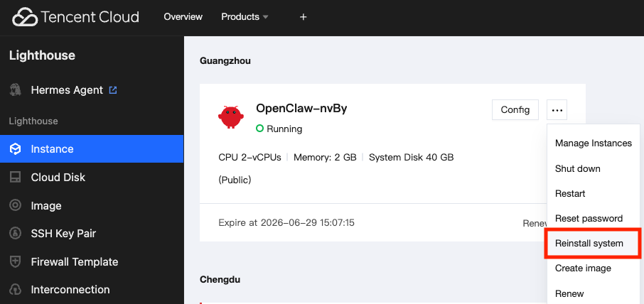Toggle the three-dot more options button

pyautogui.click(x=557, y=109)
